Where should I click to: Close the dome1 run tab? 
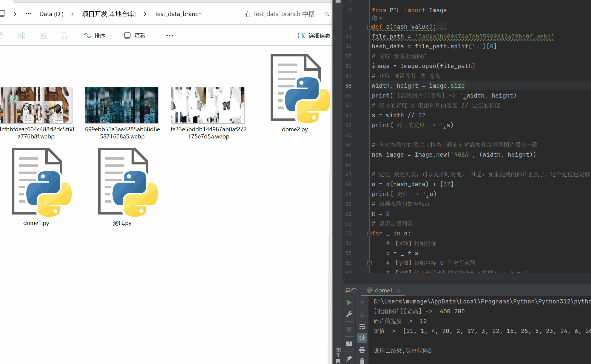coord(398,290)
